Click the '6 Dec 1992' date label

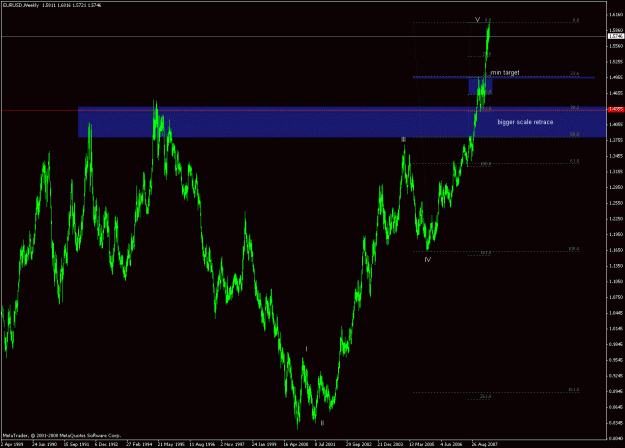(x=106, y=444)
